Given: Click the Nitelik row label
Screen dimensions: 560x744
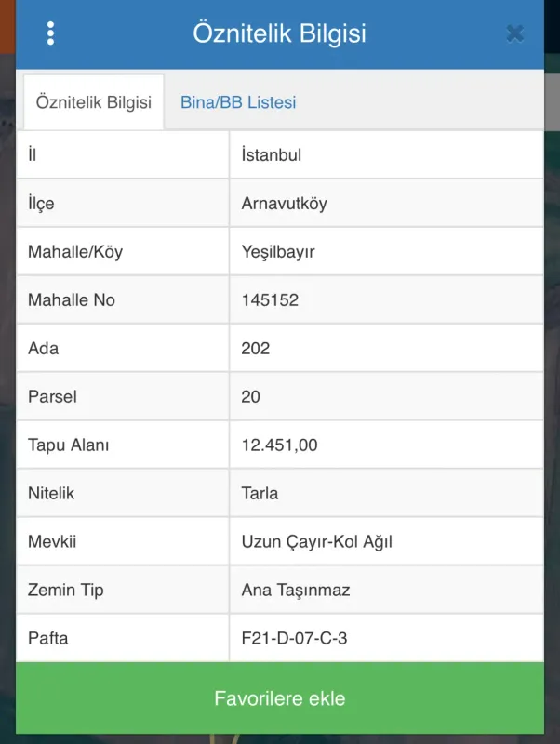Looking at the screenshot, I should coord(51,494).
